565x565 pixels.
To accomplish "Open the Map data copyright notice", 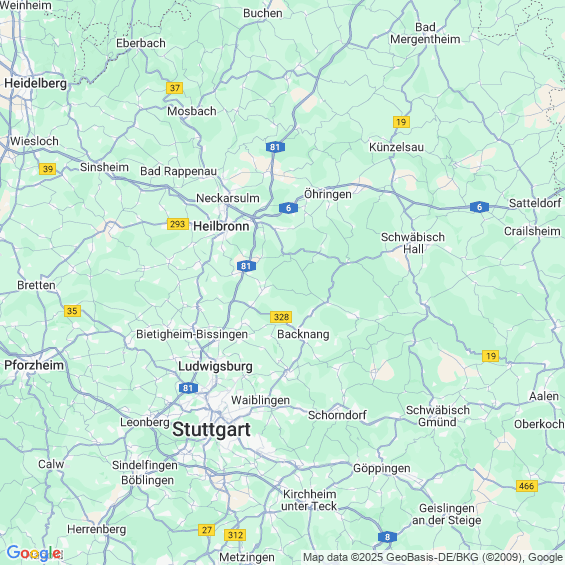I will click(x=433, y=557).
